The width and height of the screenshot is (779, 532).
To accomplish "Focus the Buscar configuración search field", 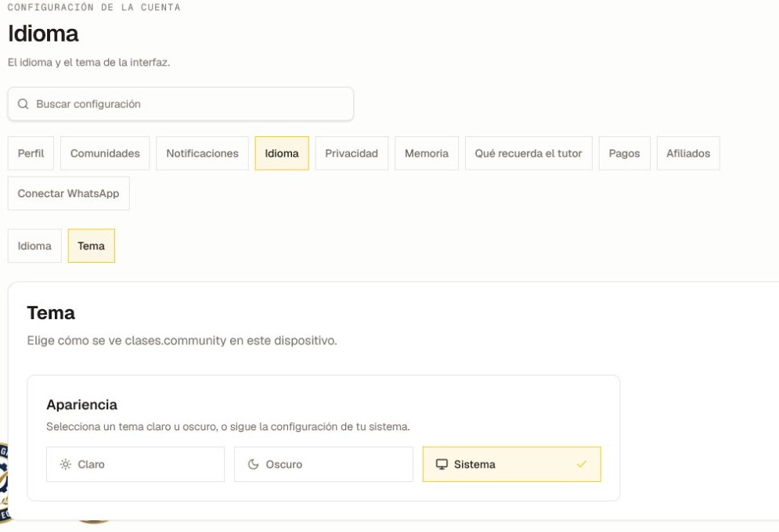I will (x=181, y=104).
